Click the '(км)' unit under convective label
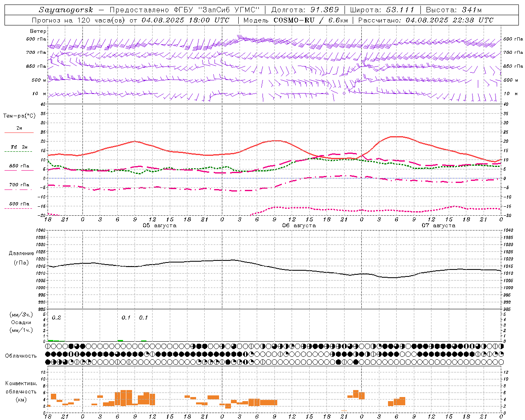 pos(21,399)
